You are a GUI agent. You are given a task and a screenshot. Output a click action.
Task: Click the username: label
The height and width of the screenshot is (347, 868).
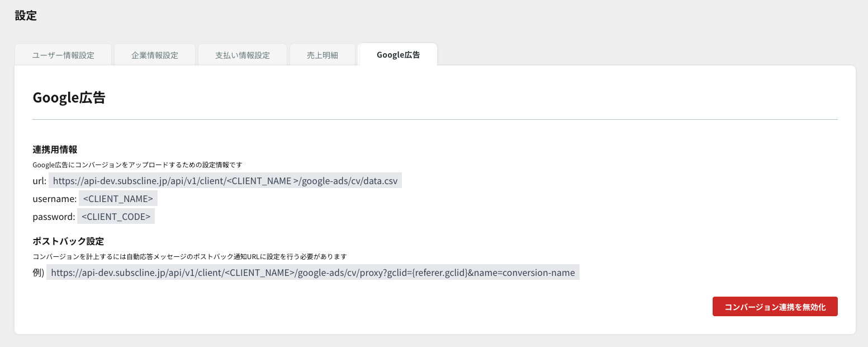click(55, 199)
